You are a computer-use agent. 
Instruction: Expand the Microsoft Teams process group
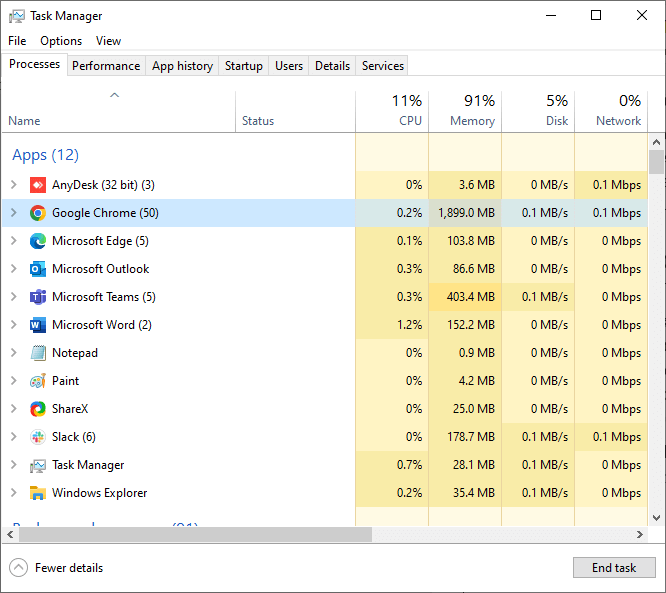point(14,297)
